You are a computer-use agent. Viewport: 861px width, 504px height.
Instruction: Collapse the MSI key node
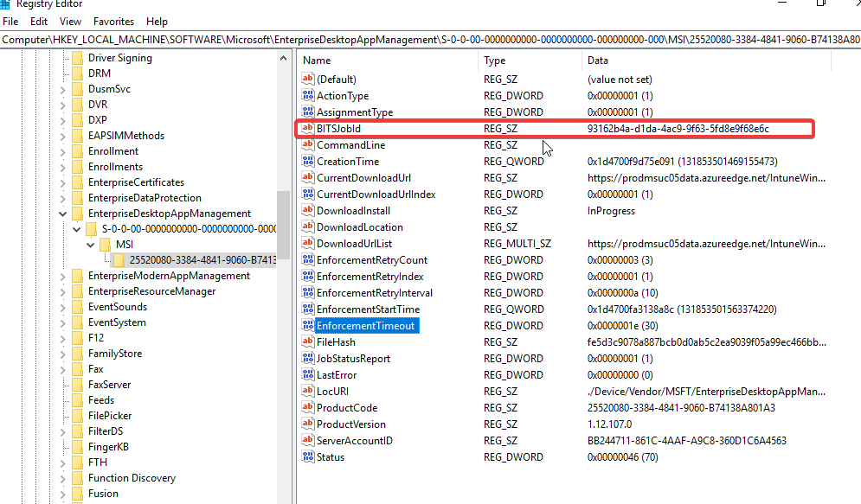(91, 245)
